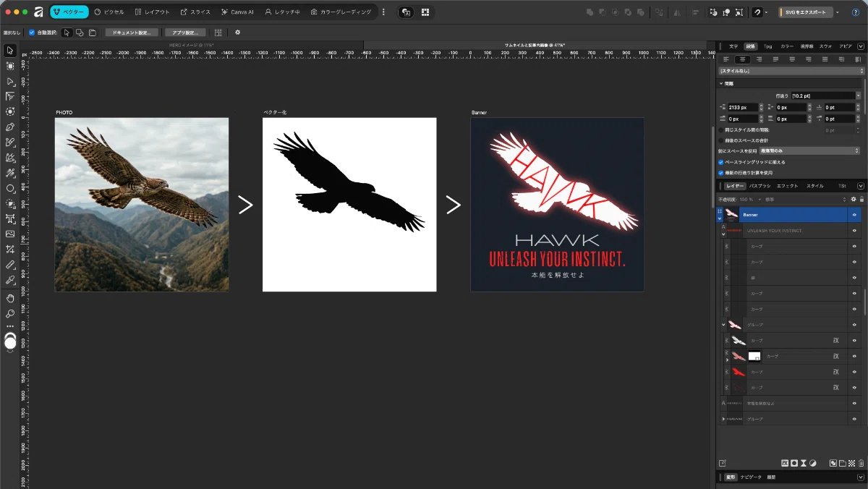
Task: Hide the UNLEASH YOUR INSTINCT. text layer
Action: [854, 231]
